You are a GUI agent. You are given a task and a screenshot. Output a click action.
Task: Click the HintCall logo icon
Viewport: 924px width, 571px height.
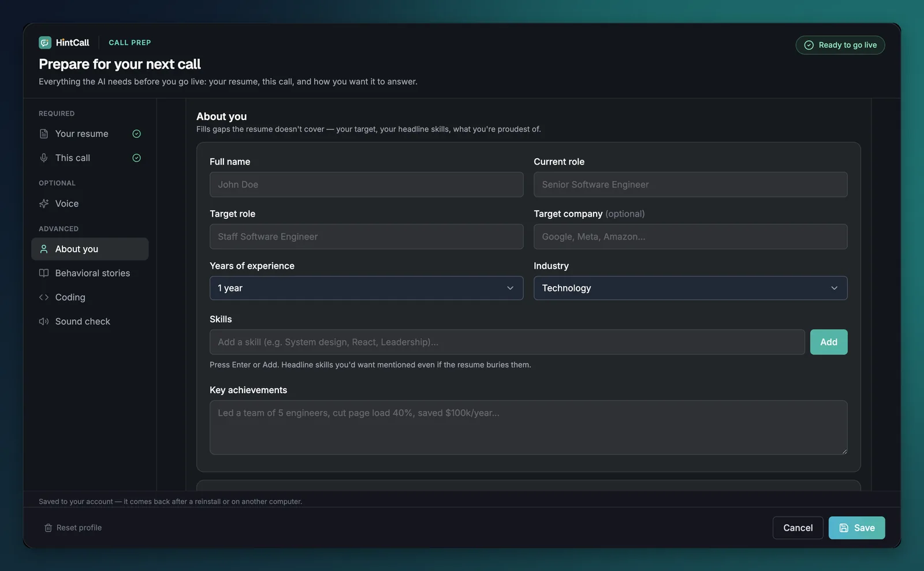coord(45,43)
